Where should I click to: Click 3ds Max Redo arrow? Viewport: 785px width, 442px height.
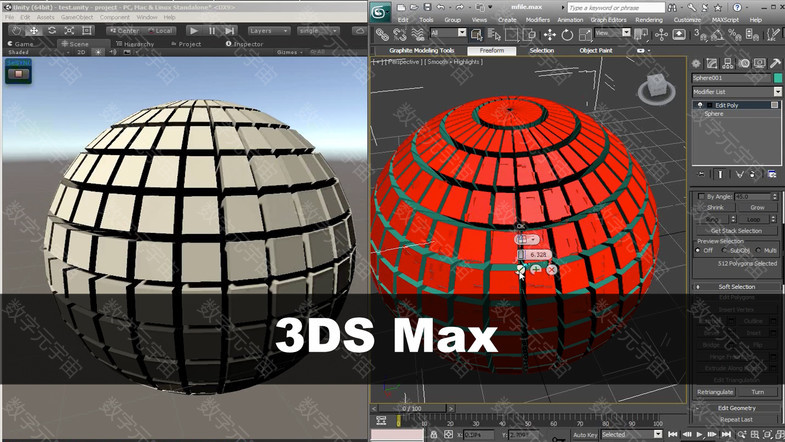(x=460, y=7)
